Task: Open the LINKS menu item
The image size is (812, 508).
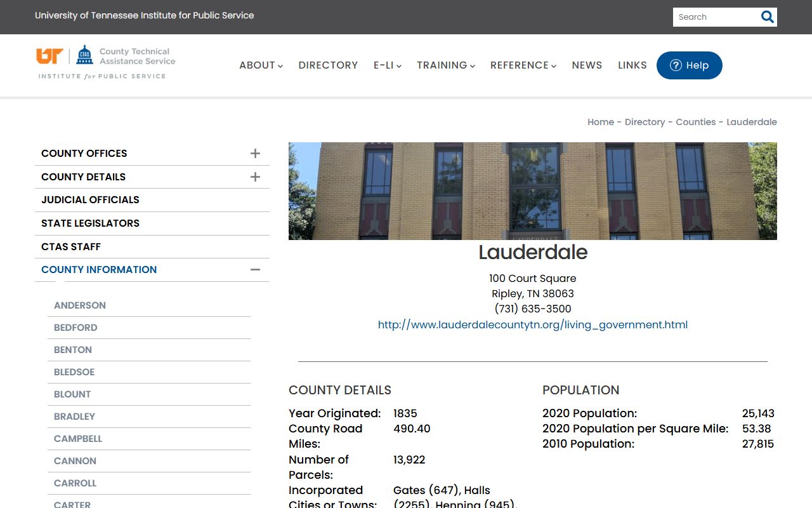Action: pos(632,65)
